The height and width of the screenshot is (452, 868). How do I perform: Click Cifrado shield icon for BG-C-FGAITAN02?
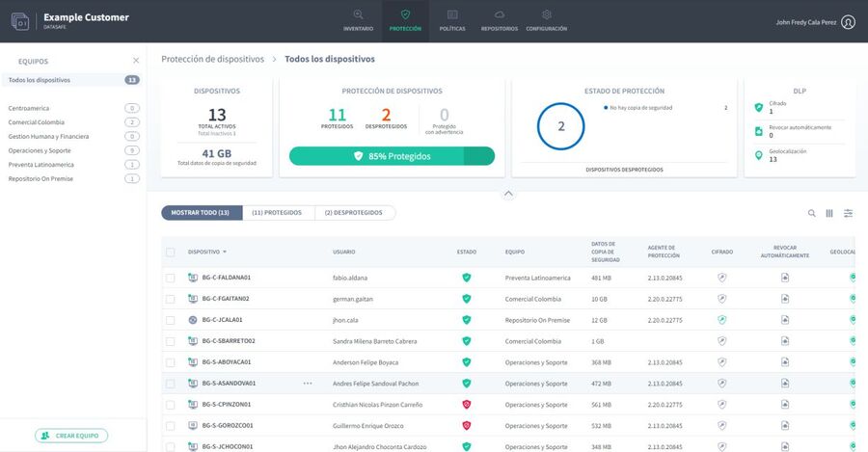pyautogui.click(x=721, y=299)
